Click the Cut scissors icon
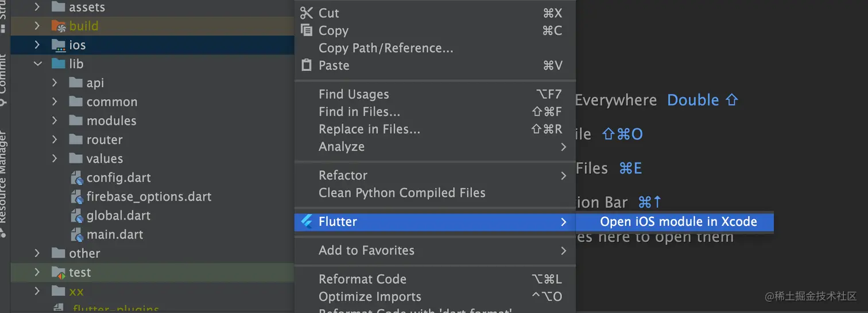The height and width of the screenshot is (313, 868). click(x=307, y=13)
